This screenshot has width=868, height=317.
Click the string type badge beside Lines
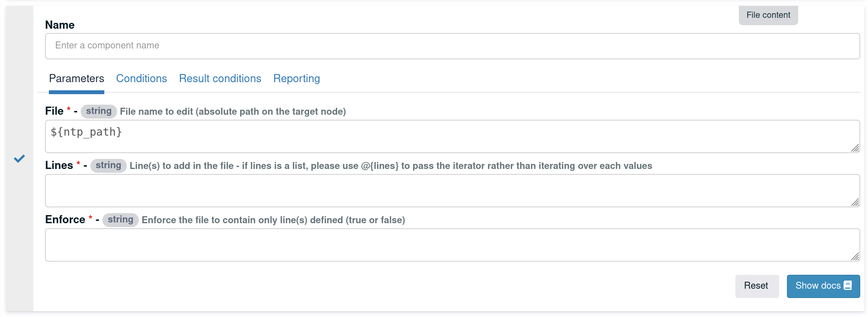108,165
